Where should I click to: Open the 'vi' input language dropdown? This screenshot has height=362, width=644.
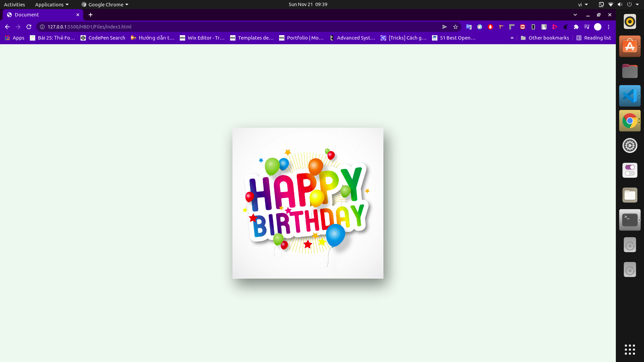pyautogui.click(x=583, y=4)
